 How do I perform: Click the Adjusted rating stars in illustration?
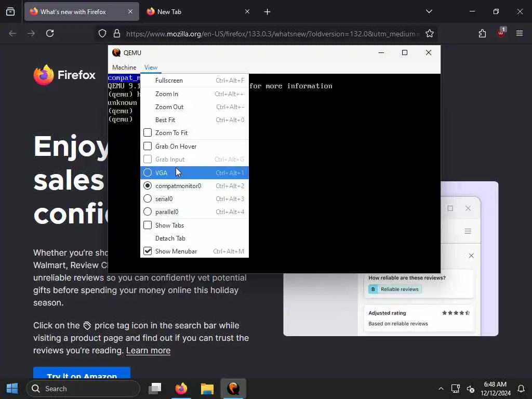456,313
